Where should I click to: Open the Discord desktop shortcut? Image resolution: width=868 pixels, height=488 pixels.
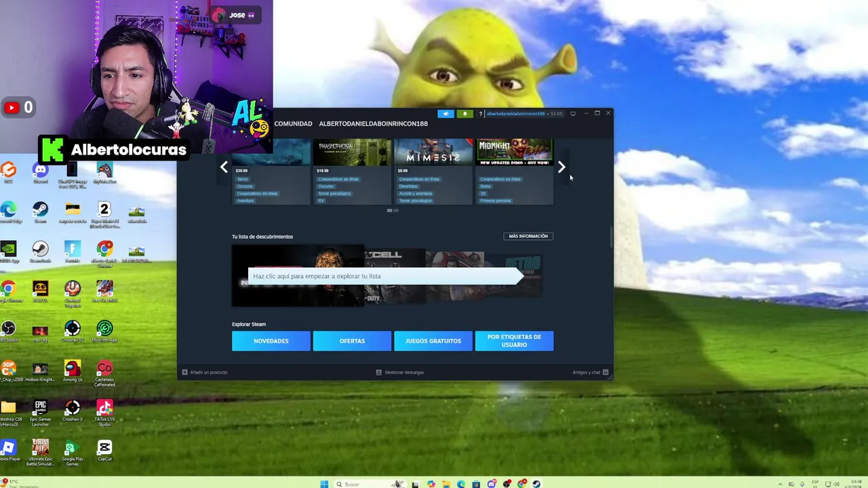point(40,173)
